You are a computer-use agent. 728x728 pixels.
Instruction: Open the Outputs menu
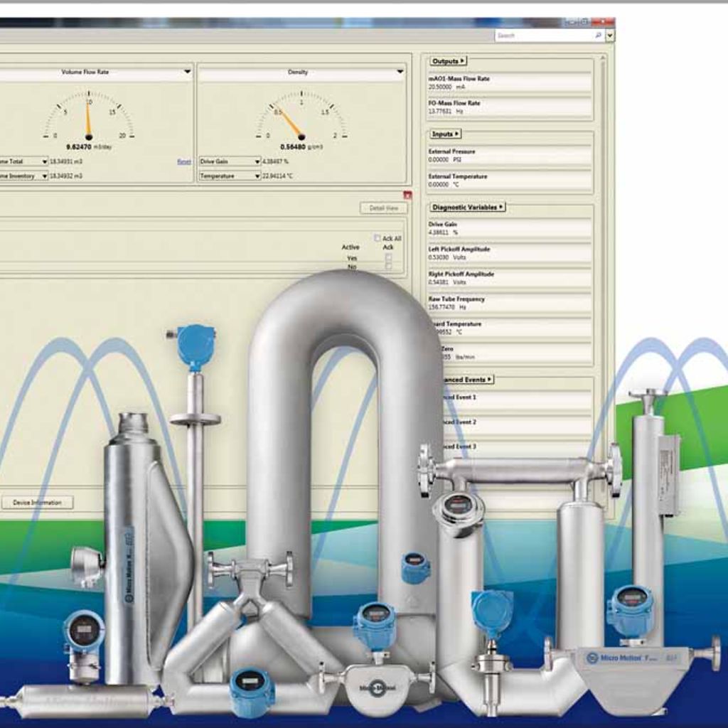(x=448, y=61)
